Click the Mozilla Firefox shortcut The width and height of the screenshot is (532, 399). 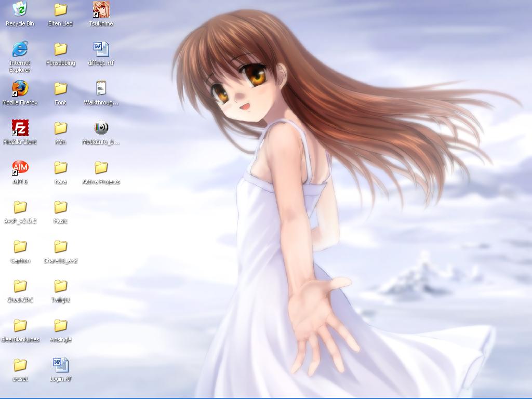(20, 88)
